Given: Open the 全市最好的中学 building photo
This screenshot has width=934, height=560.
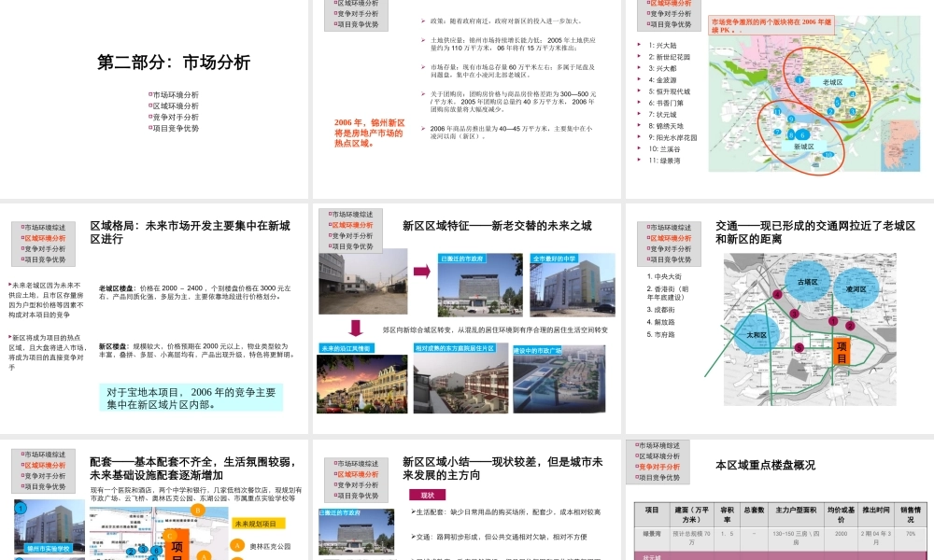Looking at the screenshot, I should [572, 285].
